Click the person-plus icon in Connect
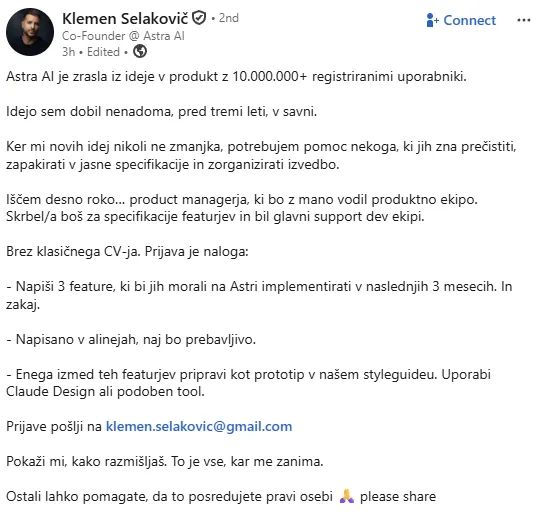538x512 pixels. coord(432,20)
